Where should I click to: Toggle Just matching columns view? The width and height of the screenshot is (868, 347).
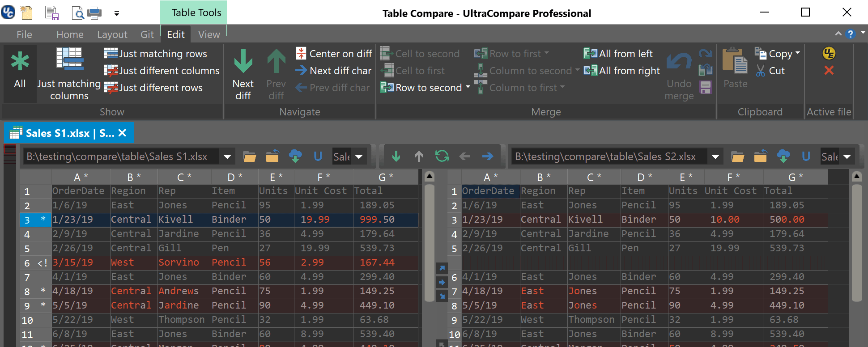click(69, 74)
